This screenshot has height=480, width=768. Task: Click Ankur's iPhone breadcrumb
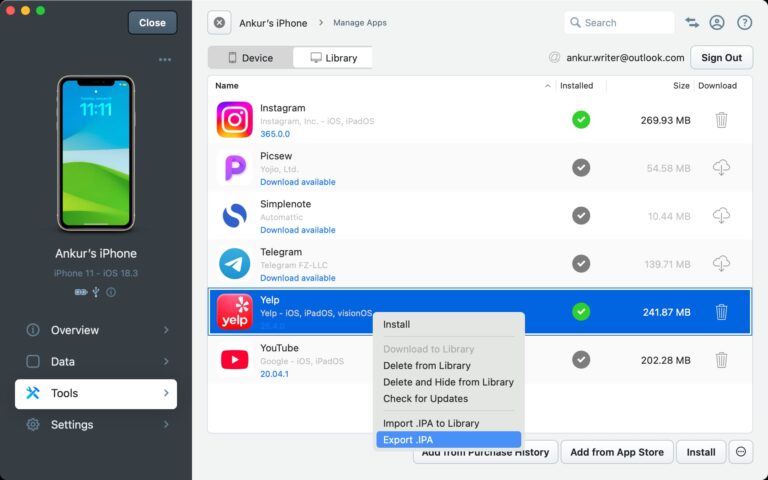pos(273,23)
